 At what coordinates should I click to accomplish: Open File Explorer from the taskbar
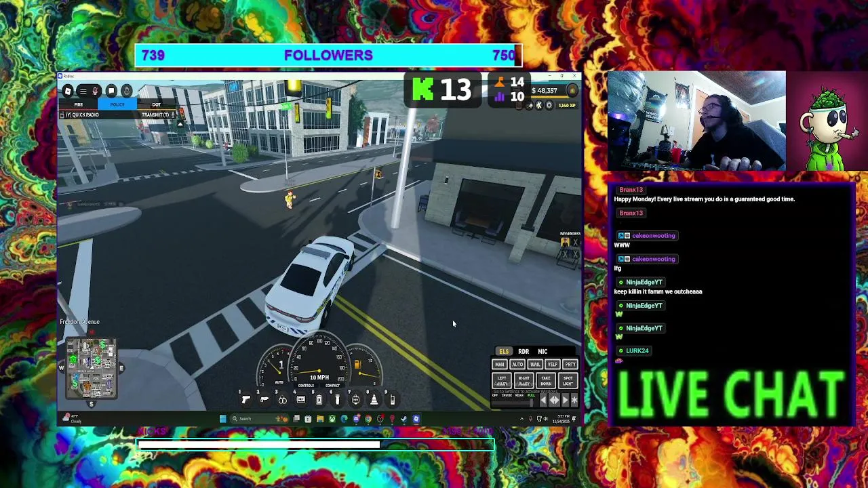click(320, 419)
